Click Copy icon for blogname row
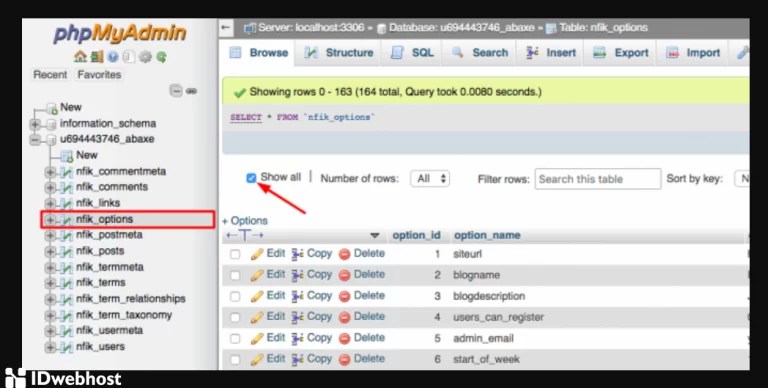768x388 pixels. (298, 275)
